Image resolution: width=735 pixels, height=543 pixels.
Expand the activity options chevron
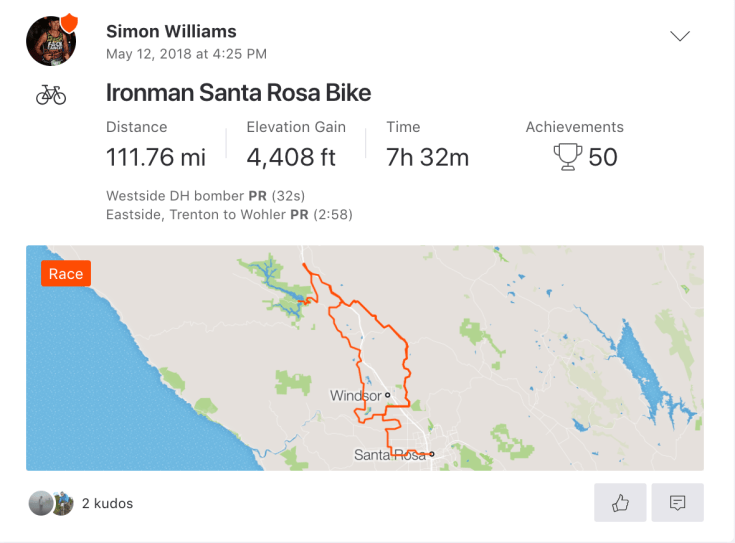[680, 36]
